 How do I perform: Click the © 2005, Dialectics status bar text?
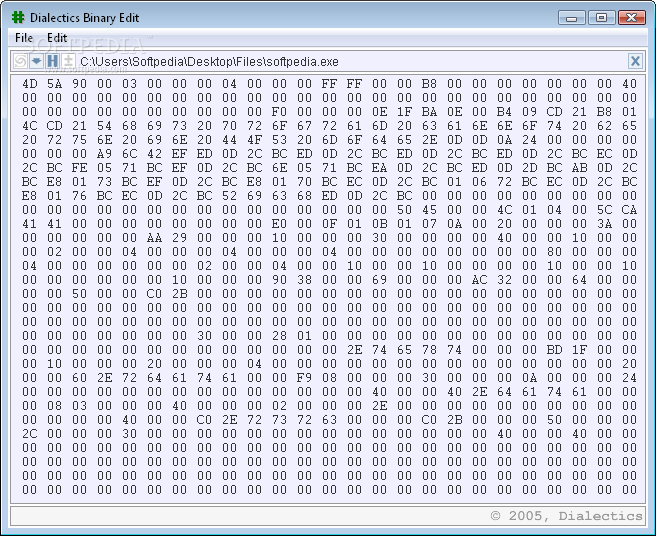pyautogui.click(x=566, y=516)
